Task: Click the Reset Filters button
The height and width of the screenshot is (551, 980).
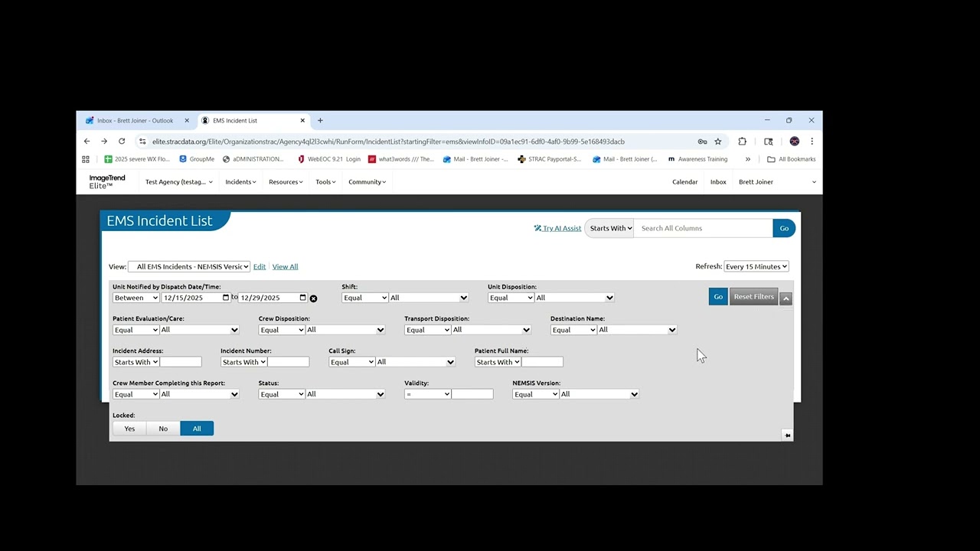Action: [754, 297]
